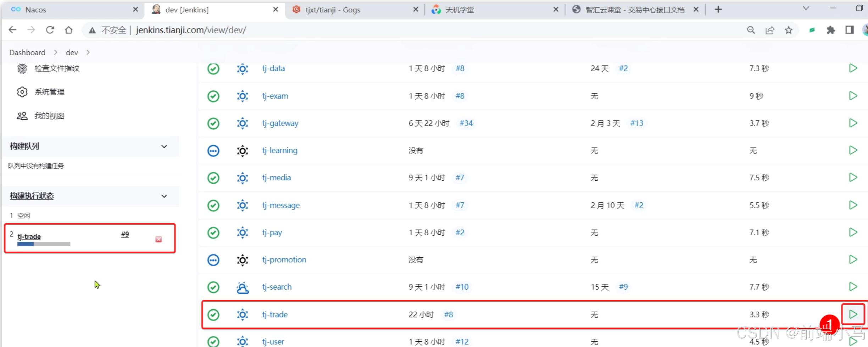Reload the Jenkins page
Viewport: 868px width, 347px height.
[50, 30]
